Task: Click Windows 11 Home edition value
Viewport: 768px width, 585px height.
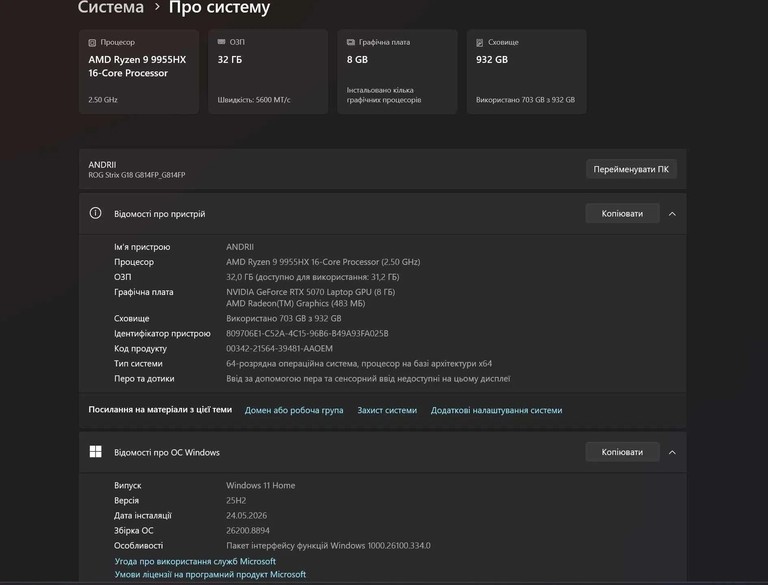Action: (x=261, y=486)
